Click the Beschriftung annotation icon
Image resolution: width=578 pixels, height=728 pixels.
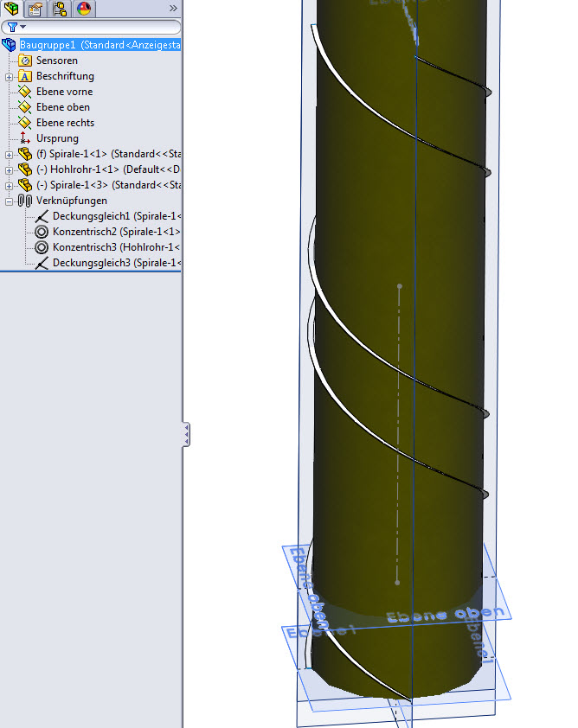tap(24, 76)
